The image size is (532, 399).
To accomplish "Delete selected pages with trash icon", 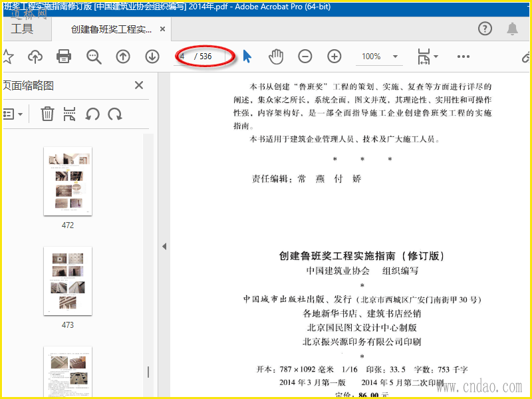I will [x=47, y=114].
